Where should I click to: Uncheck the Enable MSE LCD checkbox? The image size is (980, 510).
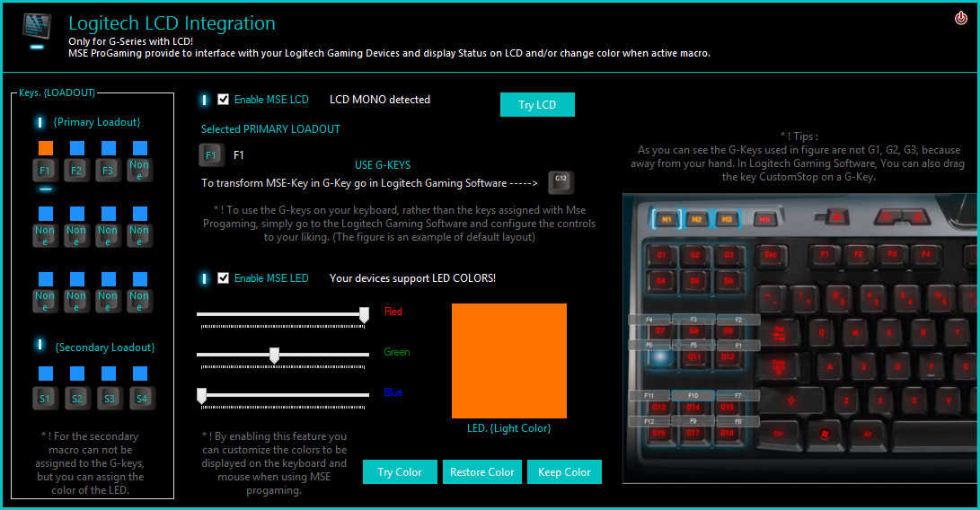coord(223,100)
